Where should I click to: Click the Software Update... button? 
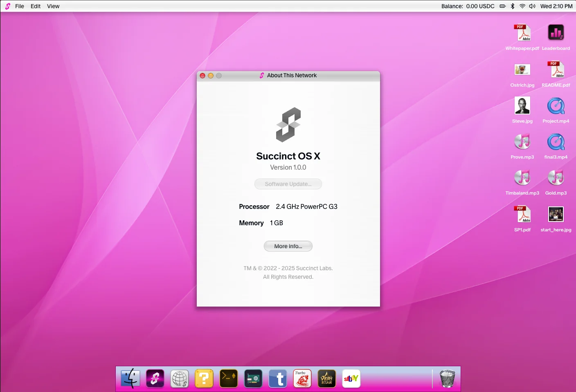pyautogui.click(x=288, y=184)
